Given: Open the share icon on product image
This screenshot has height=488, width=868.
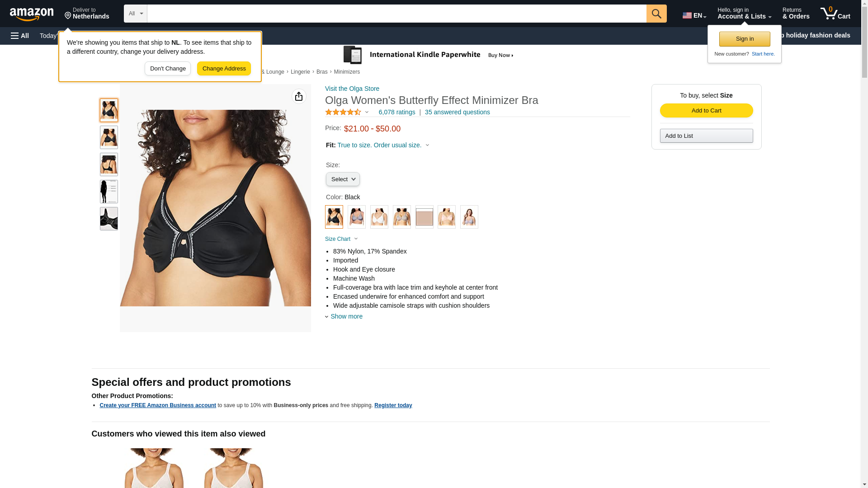Looking at the screenshot, I should coord(299,96).
